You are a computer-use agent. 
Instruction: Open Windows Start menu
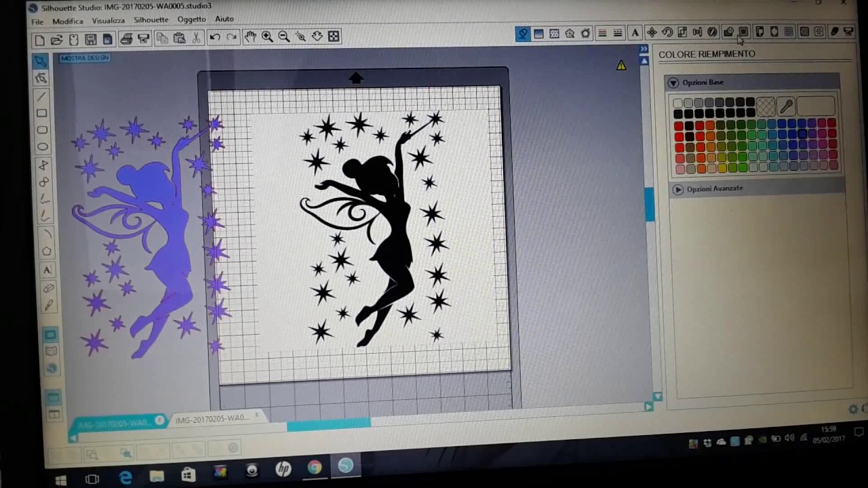click(x=60, y=481)
